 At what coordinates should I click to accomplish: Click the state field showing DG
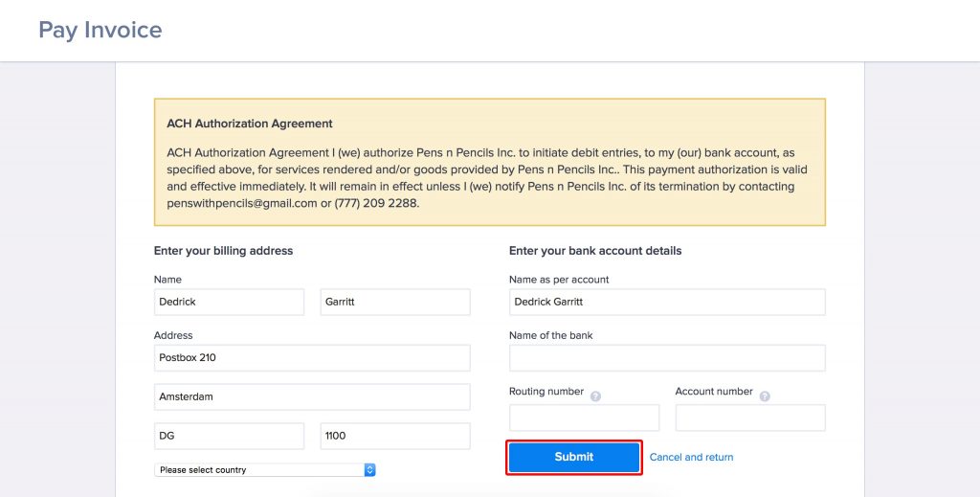(229, 436)
